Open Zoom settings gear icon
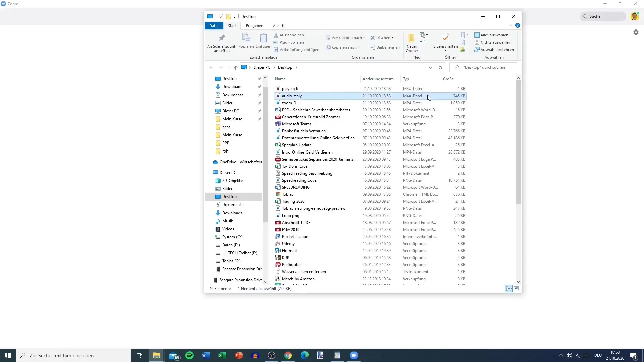Screen dimensions: 644x362 pyautogui.click(x=636, y=32)
